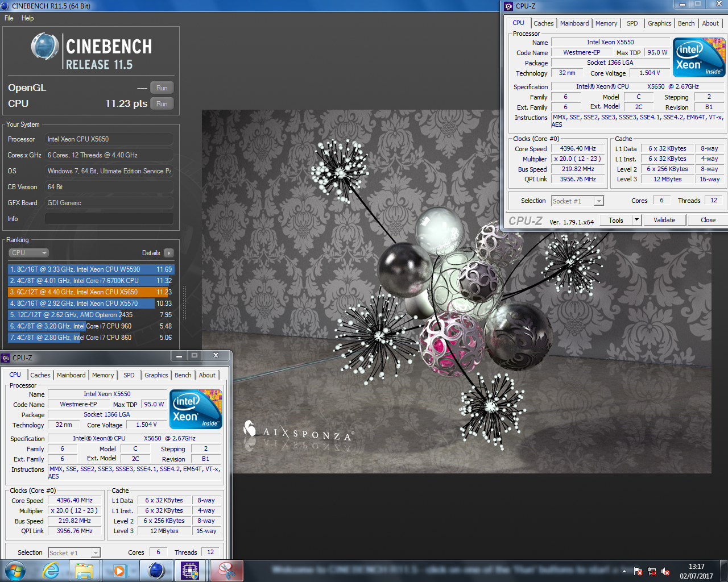Open About tab in bottom-left CPU-Z
The width and height of the screenshot is (728, 582).
pos(207,375)
